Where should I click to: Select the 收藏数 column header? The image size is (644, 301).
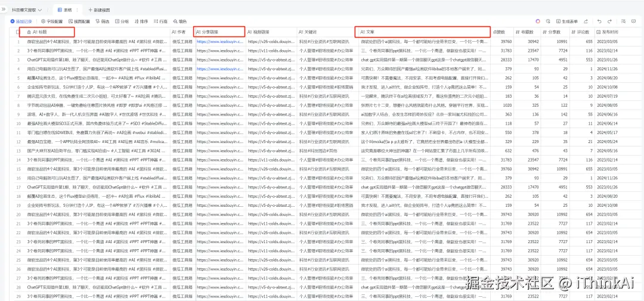coord(527,32)
